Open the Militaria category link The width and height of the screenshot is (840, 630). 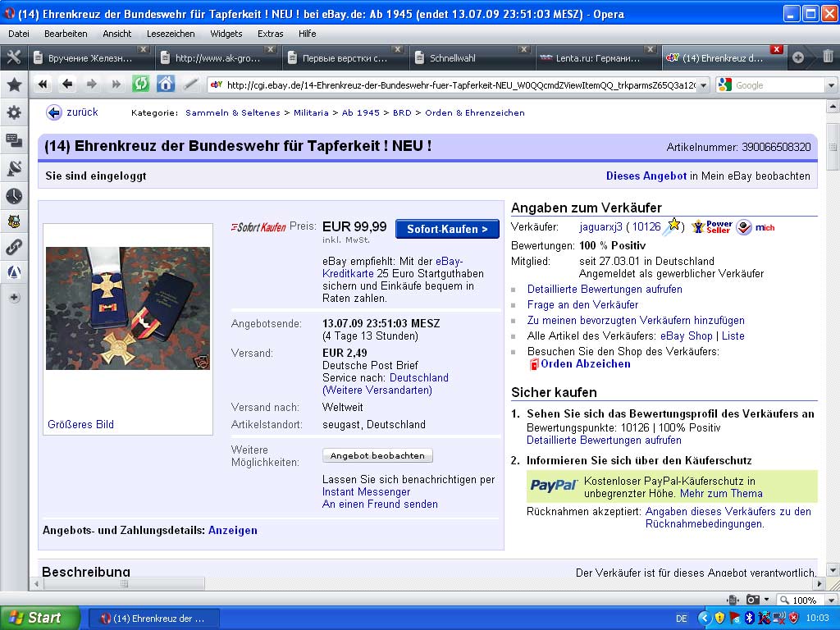(311, 112)
